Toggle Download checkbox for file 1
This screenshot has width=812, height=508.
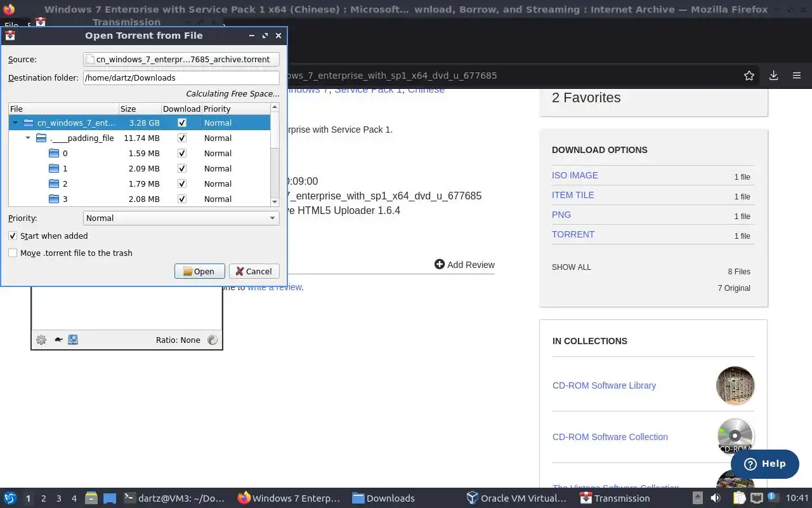click(x=182, y=168)
